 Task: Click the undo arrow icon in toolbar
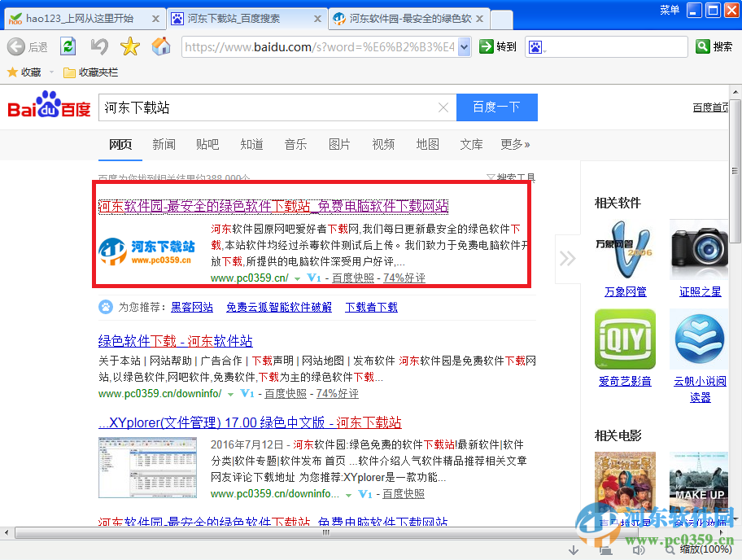pos(99,46)
